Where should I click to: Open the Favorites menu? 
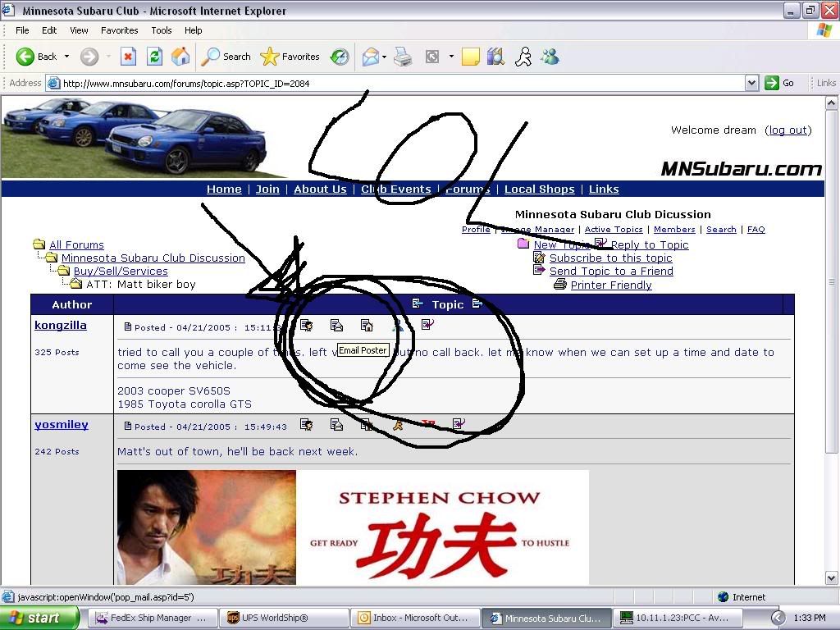pyautogui.click(x=120, y=30)
